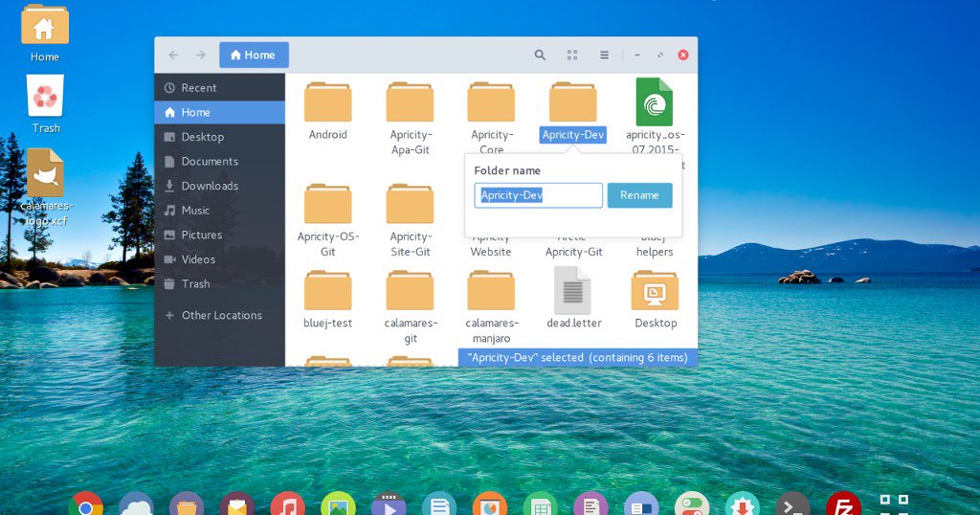Click the Home path bar button
The image size is (980, 515).
(x=254, y=55)
